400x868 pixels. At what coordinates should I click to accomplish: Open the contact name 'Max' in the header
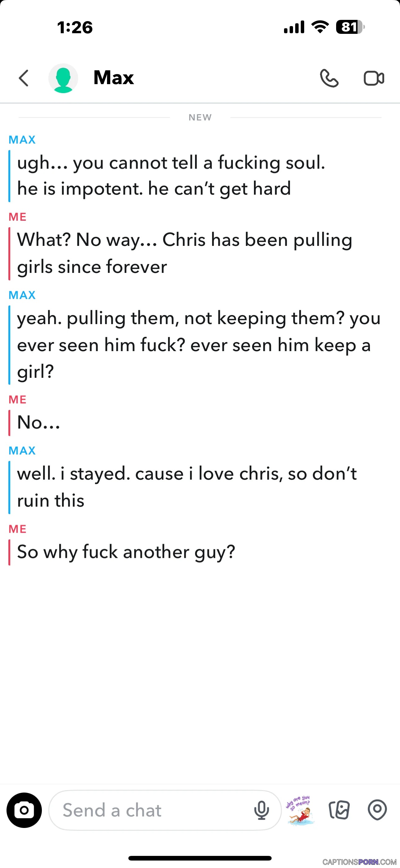click(114, 78)
